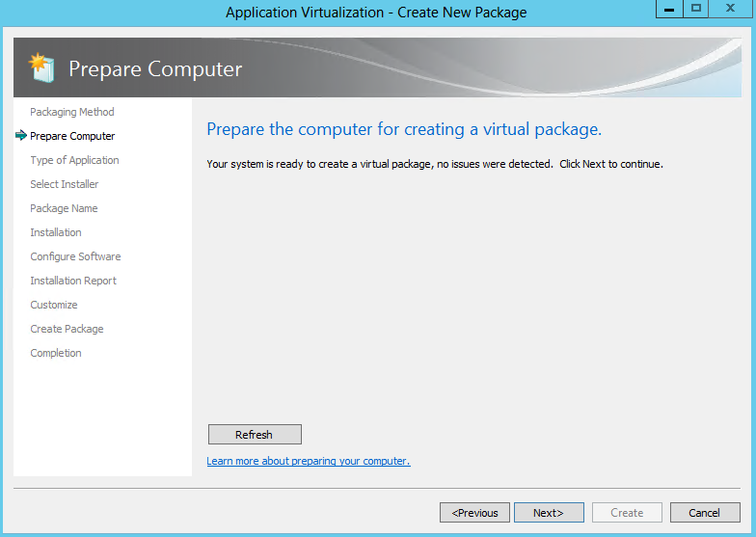Select the Completion step

[56, 353]
